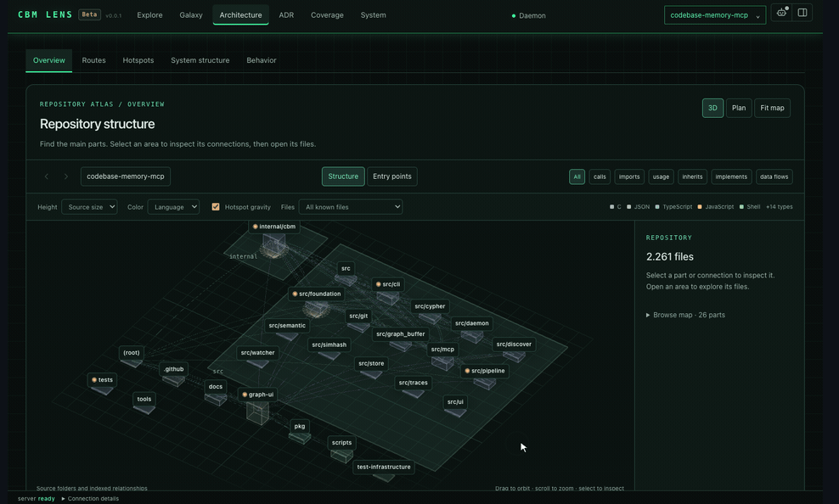Select the src/store node on the map
The image size is (839, 504).
tap(371, 363)
